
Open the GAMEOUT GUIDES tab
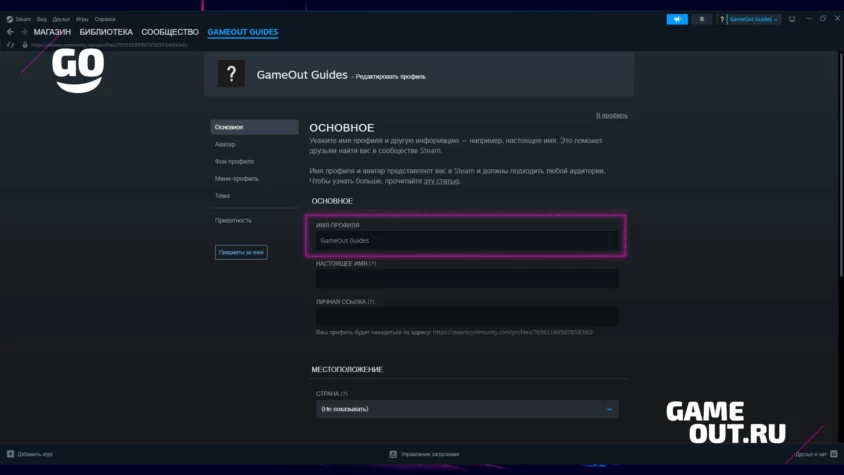coord(243,32)
